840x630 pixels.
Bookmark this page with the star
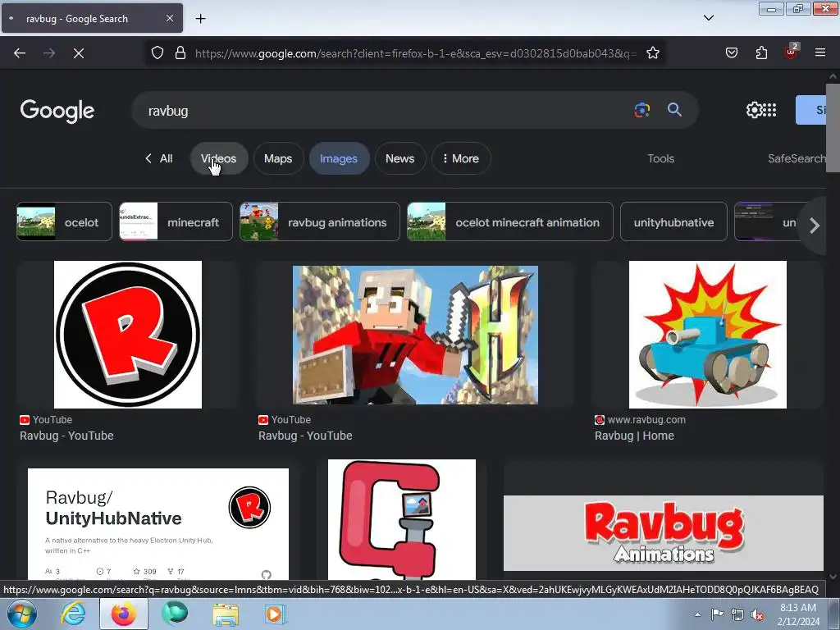coord(652,53)
